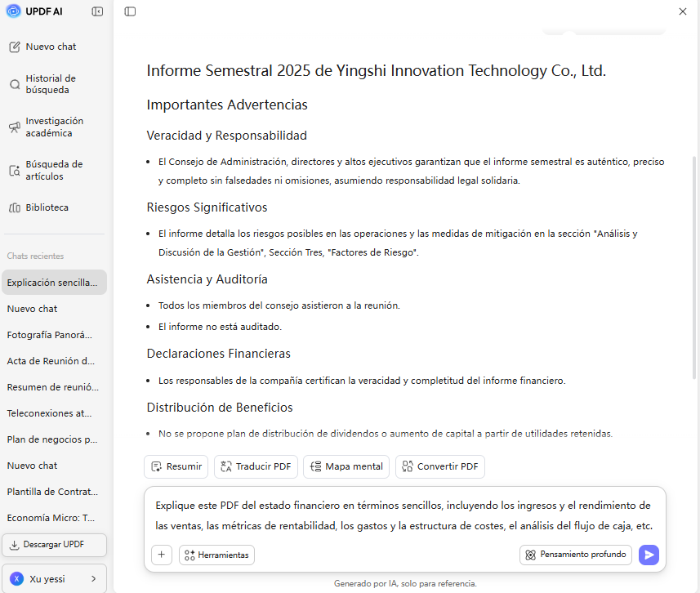Click the plus attachment button
The height and width of the screenshot is (593, 700).
tap(162, 555)
